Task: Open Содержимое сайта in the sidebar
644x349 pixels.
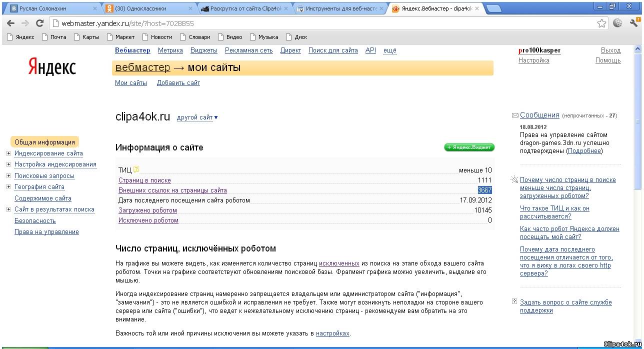Action: [43, 198]
